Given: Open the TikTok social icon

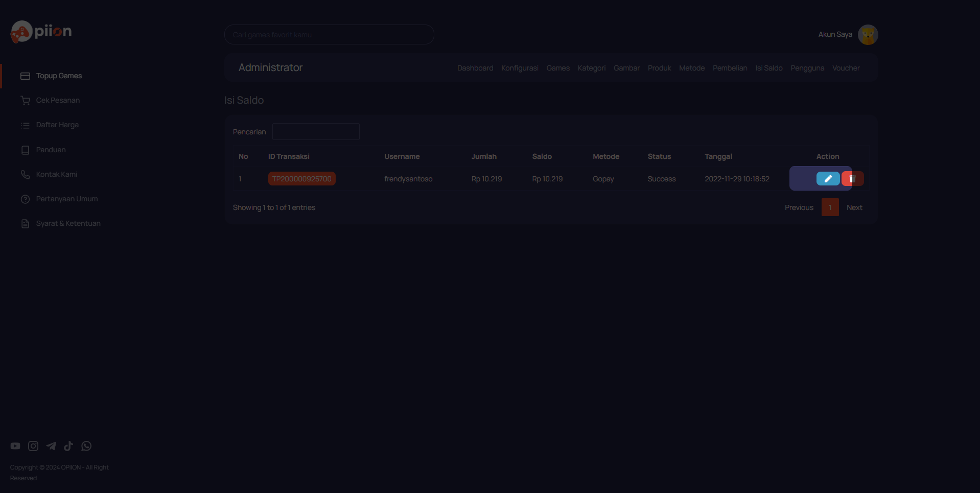Looking at the screenshot, I should (x=68, y=446).
